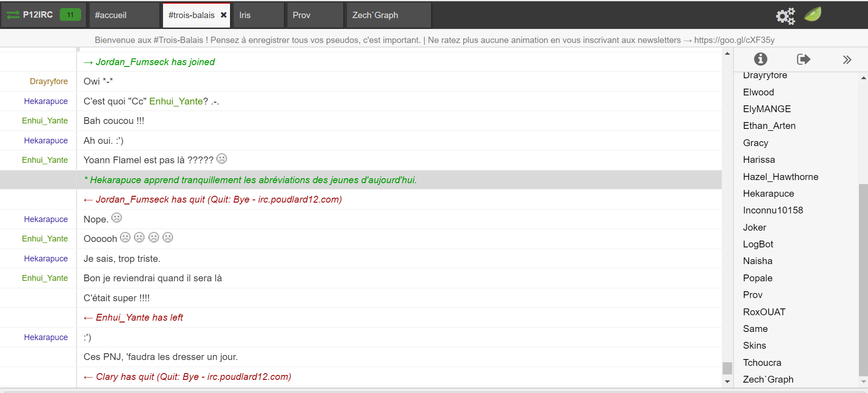The height and width of the screenshot is (393, 868).
Task: Click the chat scrollbar thumb
Action: [x=727, y=368]
